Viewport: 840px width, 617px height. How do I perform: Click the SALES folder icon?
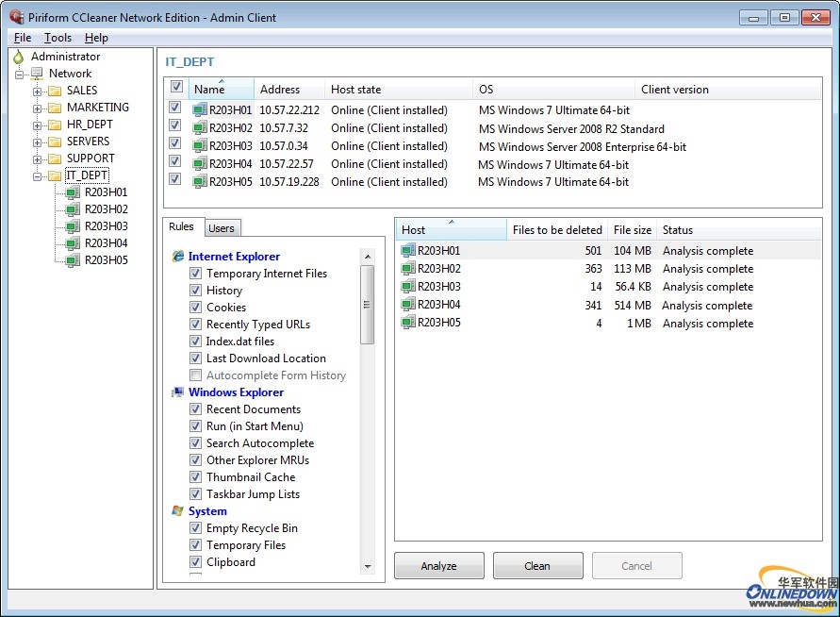tap(55, 91)
